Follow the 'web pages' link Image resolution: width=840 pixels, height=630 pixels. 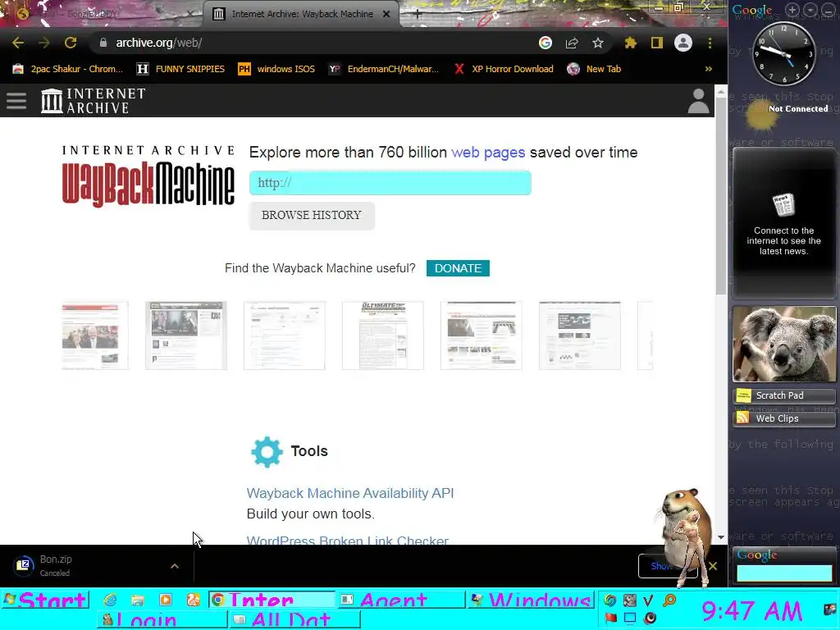click(x=488, y=152)
